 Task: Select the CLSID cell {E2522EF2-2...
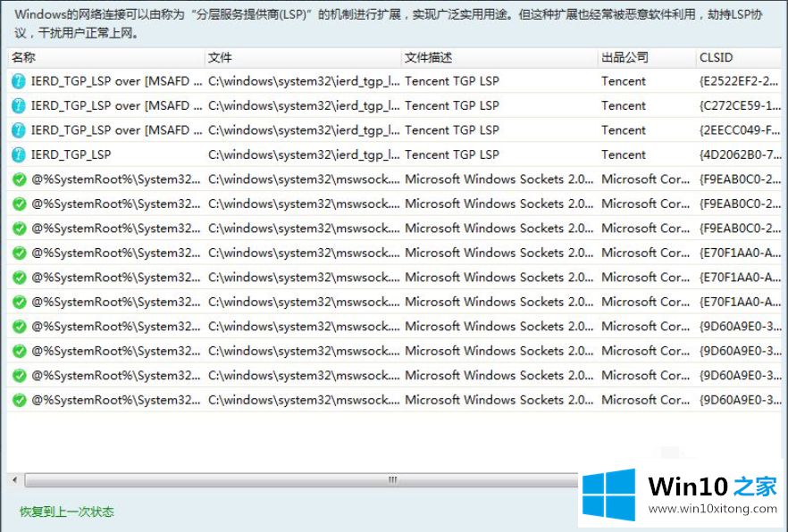point(739,81)
